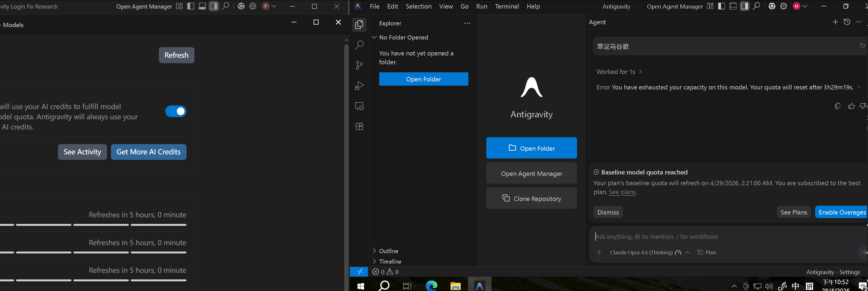868x291 pixels.
Task: Click the remote window indicator in the status bar
Action: (x=359, y=272)
